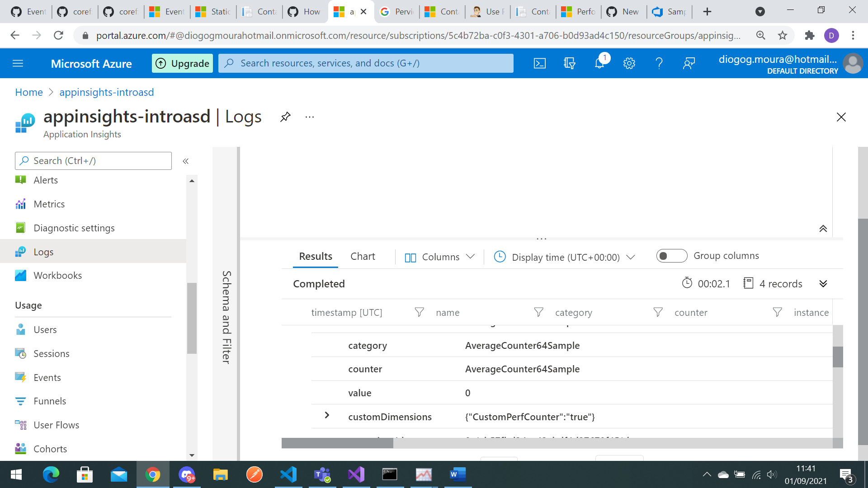
Task: Open the portal hamburger menu
Action: coord(18,63)
